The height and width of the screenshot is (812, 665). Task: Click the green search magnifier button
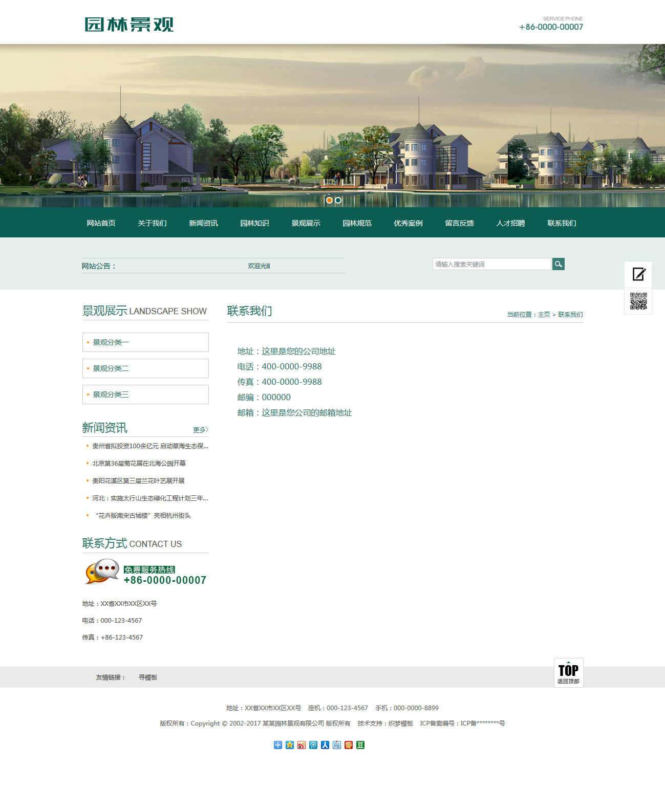558,264
